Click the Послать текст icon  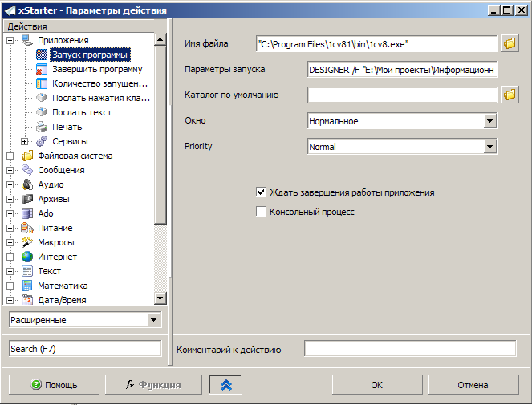[42, 112]
